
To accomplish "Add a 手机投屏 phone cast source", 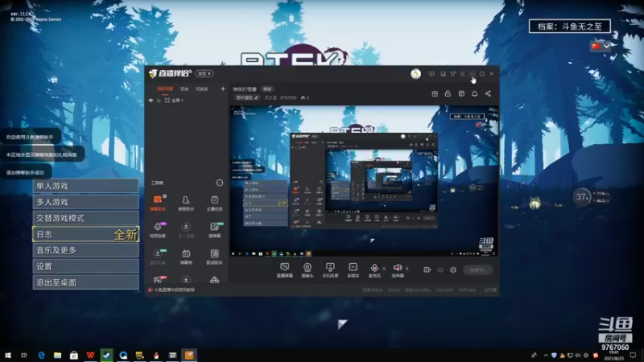I will tap(330, 270).
